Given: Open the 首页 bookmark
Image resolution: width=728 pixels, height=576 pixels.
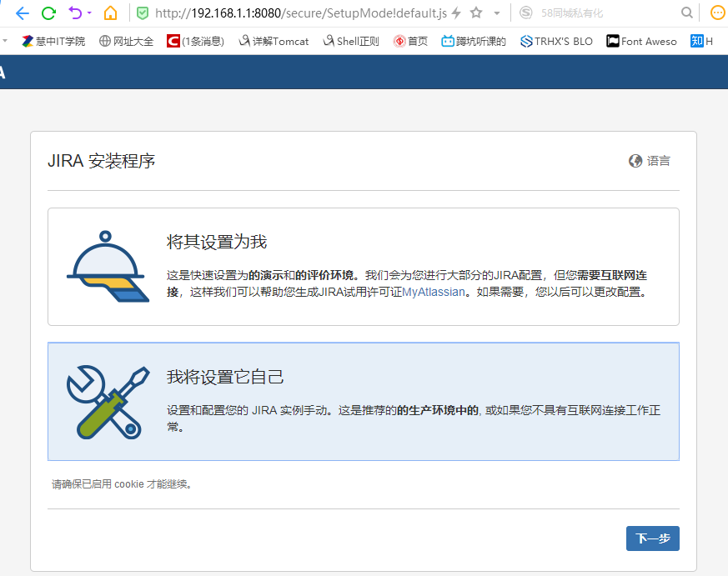Looking at the screenshot, I should [410, 42].
